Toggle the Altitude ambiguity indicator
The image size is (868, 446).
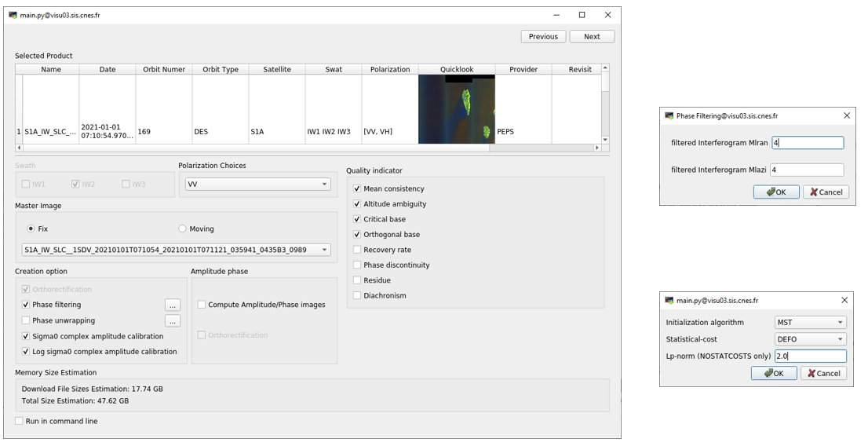(x=357, y=204)
